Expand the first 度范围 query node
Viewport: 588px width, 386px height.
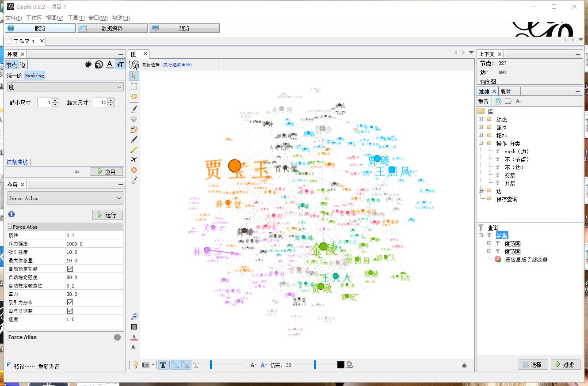coord(489,243)
